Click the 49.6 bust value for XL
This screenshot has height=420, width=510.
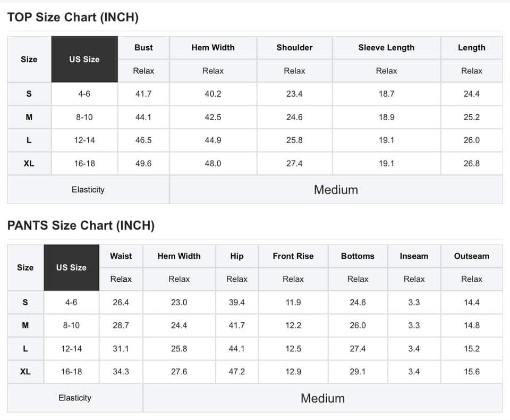(x=143, y=163)
